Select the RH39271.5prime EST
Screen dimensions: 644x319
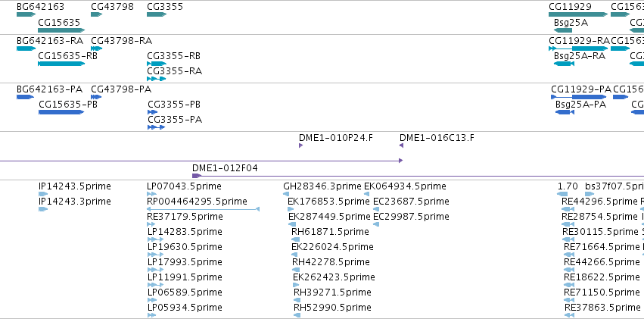point(297,301)
